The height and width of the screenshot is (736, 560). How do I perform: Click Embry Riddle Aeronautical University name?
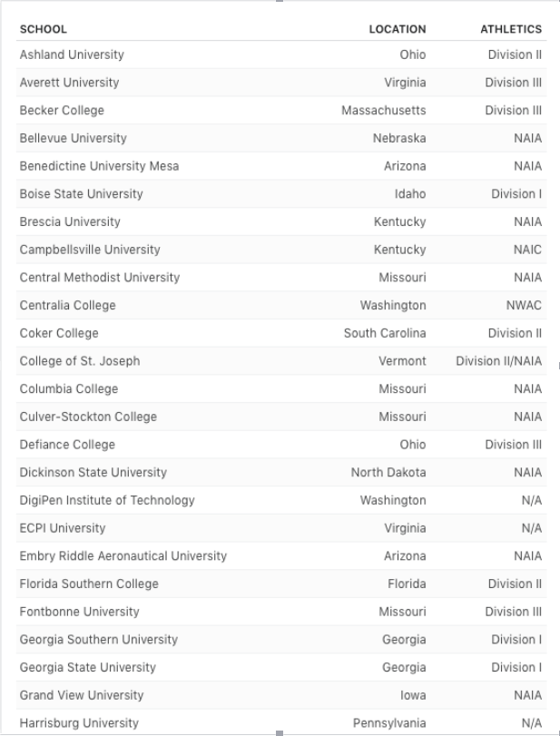point(123,556)
